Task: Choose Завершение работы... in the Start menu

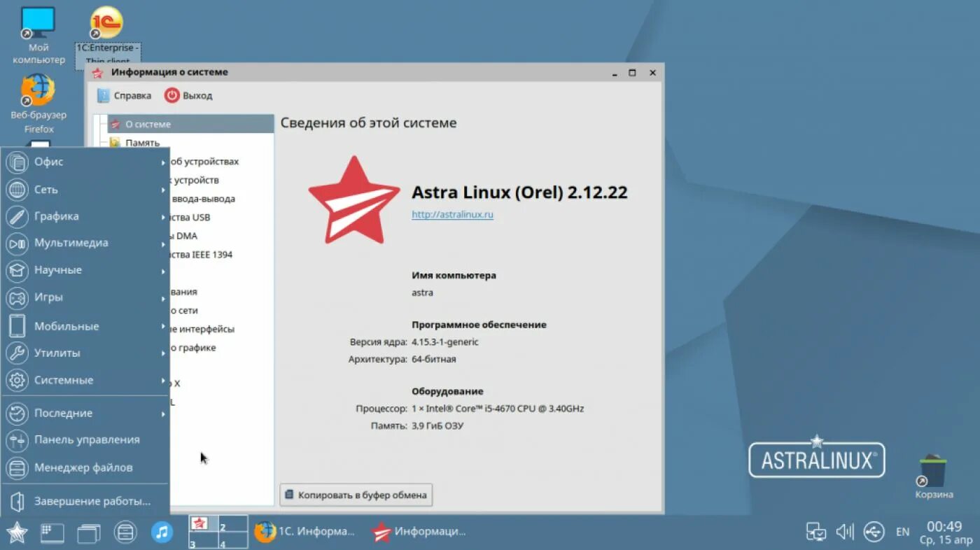Action: coord(85,502)
